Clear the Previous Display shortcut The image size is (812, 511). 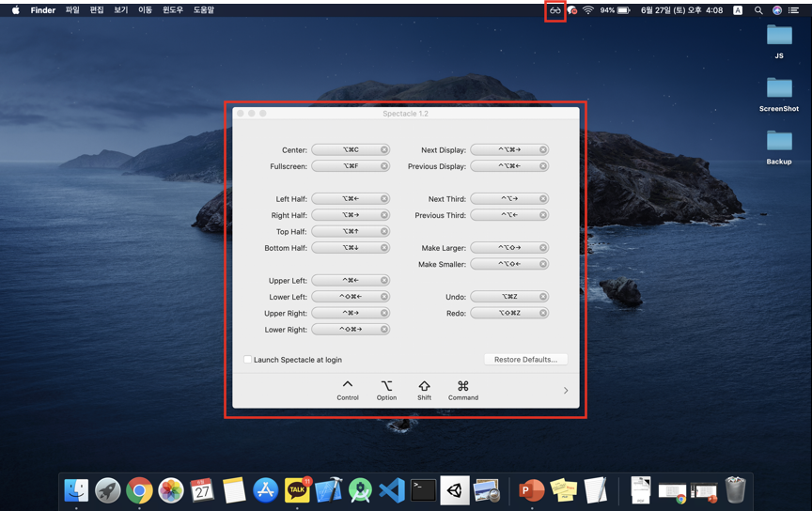(542, 166)
